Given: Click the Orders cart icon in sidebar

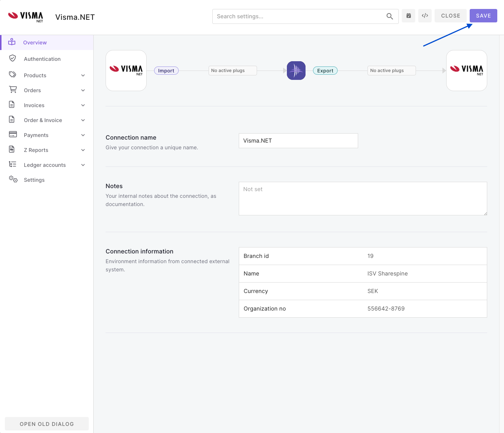Looking at the screenshot, I should click(x=13, y=90).
